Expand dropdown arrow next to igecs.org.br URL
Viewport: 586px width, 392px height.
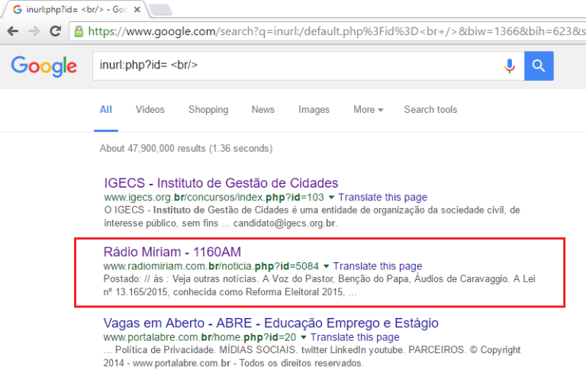331,198
